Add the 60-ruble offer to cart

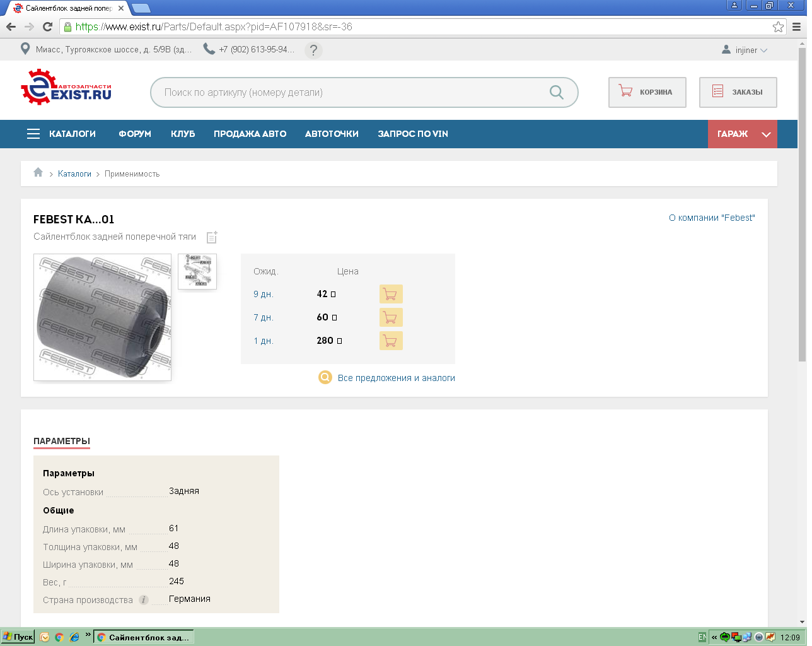click(x=390, y=317)
